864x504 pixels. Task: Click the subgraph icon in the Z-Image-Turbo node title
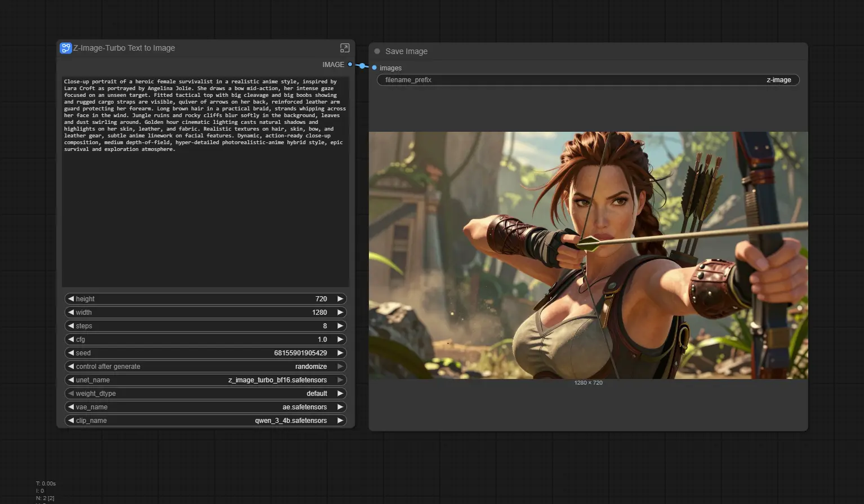66,48
